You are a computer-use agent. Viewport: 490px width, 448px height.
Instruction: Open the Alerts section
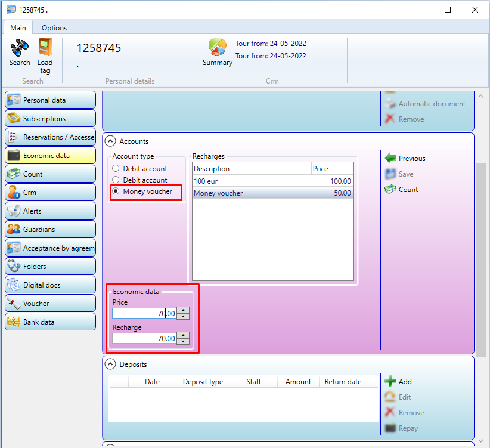pyautogui.click(x=50, y=211)
